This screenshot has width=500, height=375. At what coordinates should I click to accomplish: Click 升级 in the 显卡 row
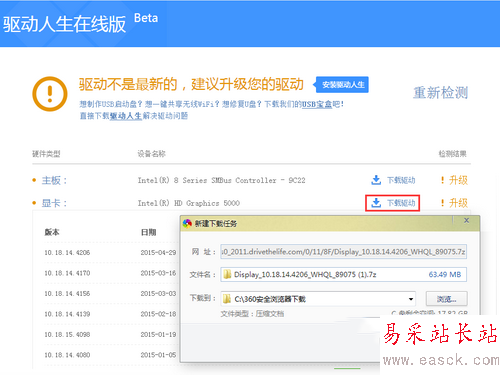[x=458, y=203]
